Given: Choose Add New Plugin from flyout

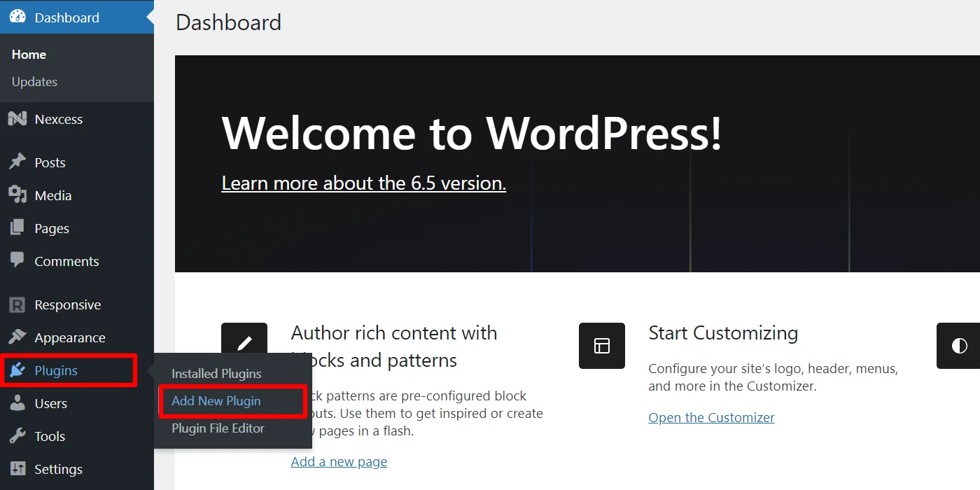Looking at the screenshot, I should (x=216, y=401).
